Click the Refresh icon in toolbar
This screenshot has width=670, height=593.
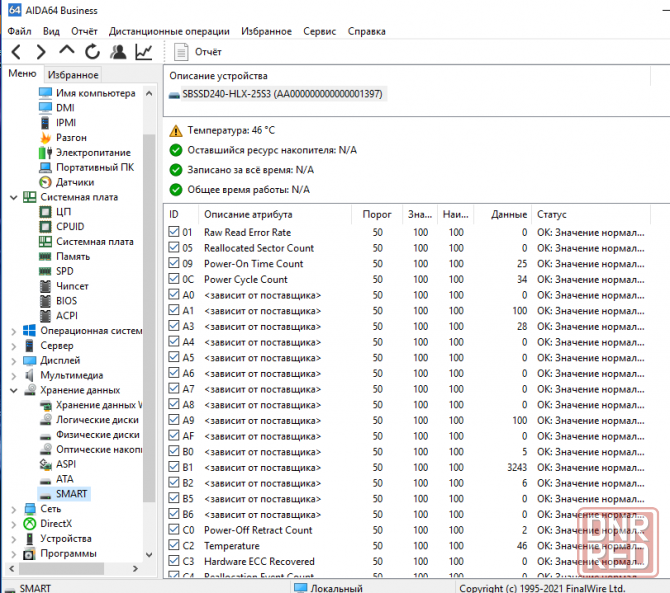tap(92, 51)
